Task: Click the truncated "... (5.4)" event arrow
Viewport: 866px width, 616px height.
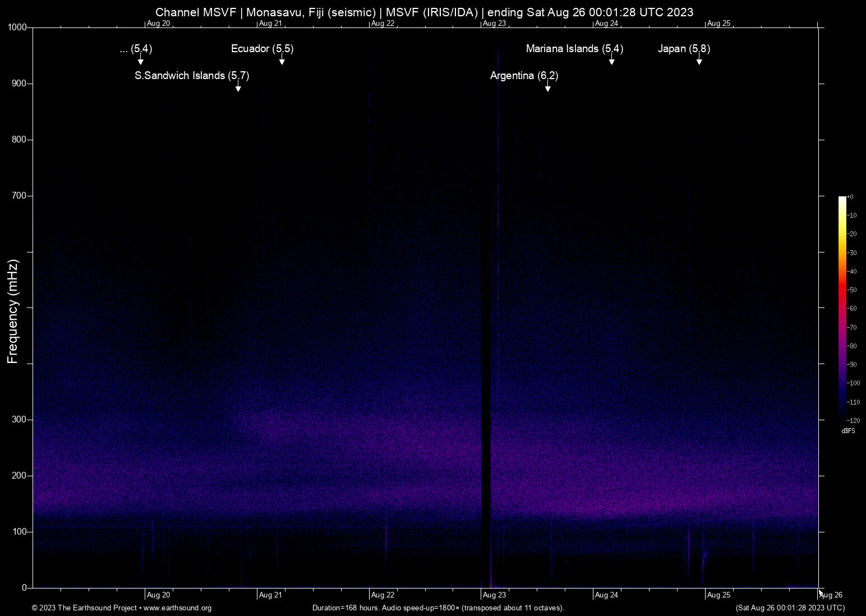Action: 141,61
